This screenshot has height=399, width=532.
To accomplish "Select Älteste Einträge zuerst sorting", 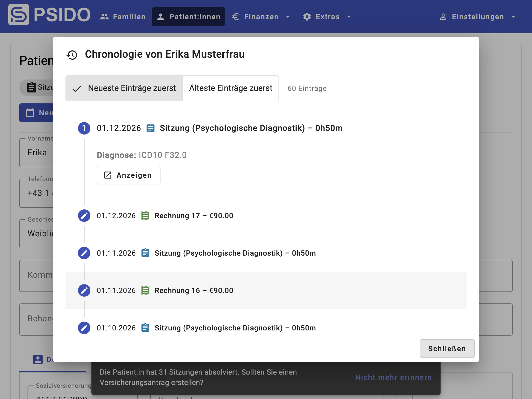I will click(231, 88).
